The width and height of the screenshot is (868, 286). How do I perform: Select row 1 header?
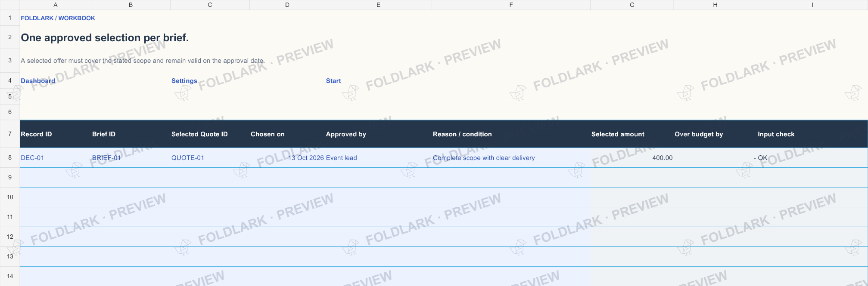10,18
